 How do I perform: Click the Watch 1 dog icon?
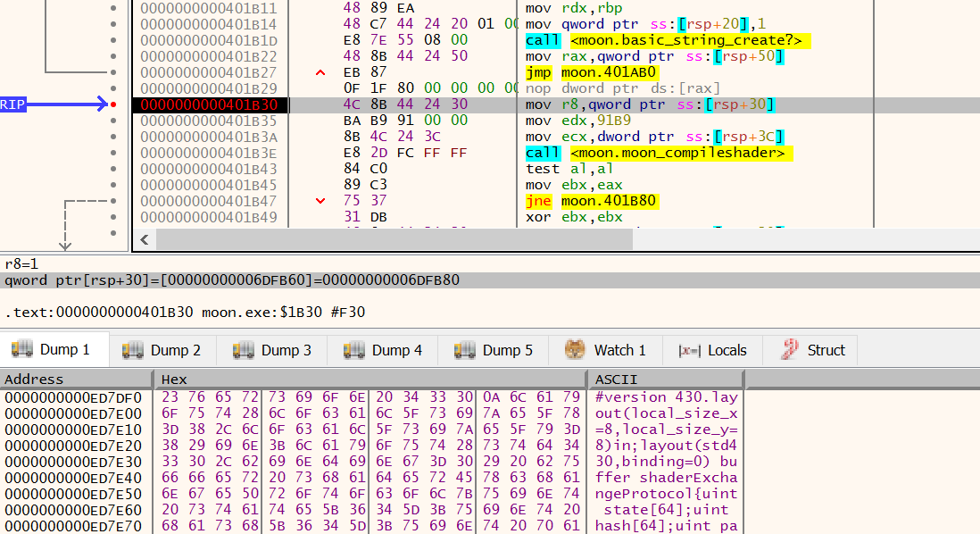[576, 350]
